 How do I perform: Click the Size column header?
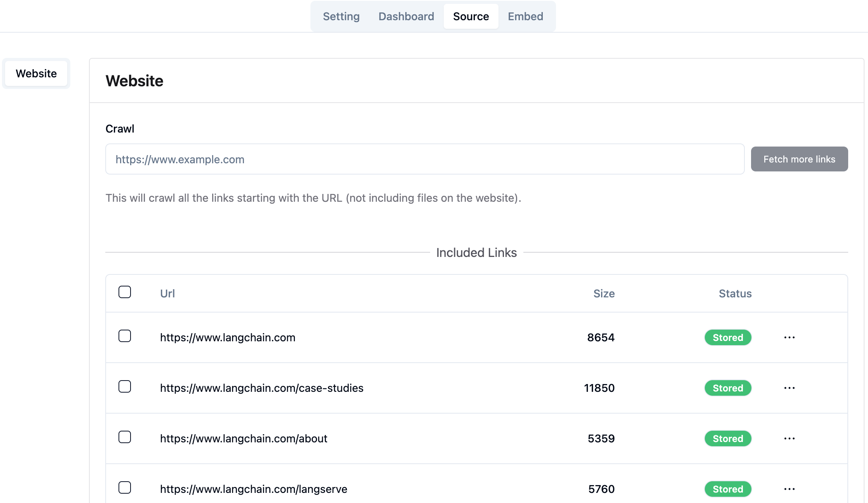tap(604, 293)
